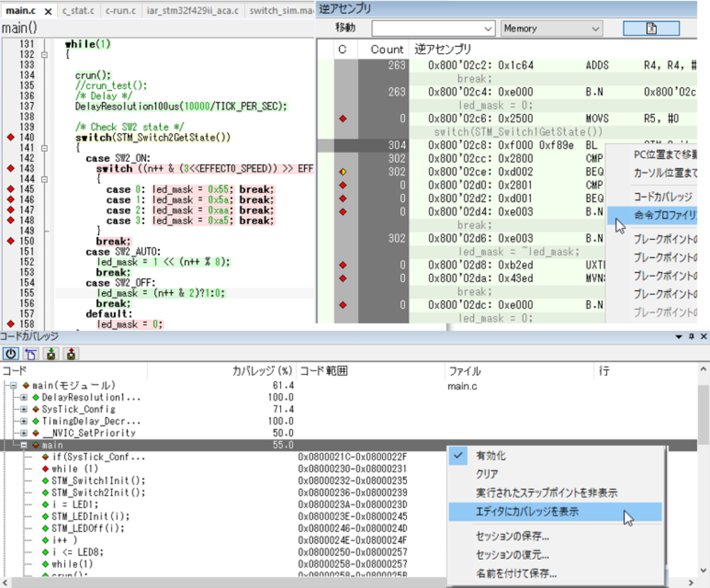Expand the SysTick_Config tree node
710x588 pixels.
coord(24,409)
